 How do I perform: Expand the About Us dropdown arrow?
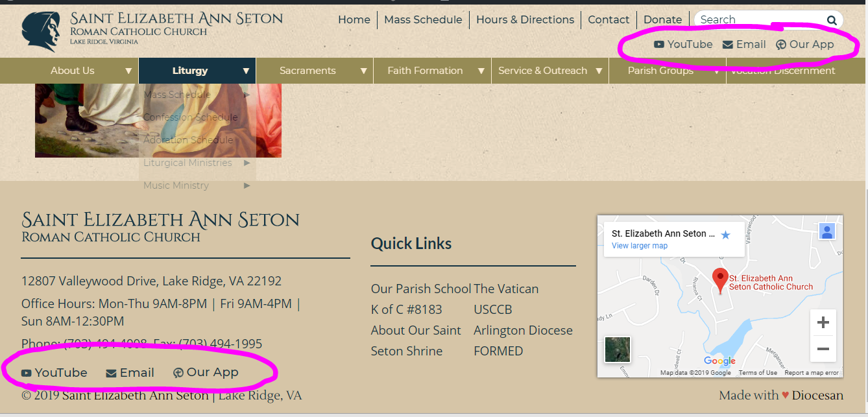pyautogui.click(x=128, y=71)
